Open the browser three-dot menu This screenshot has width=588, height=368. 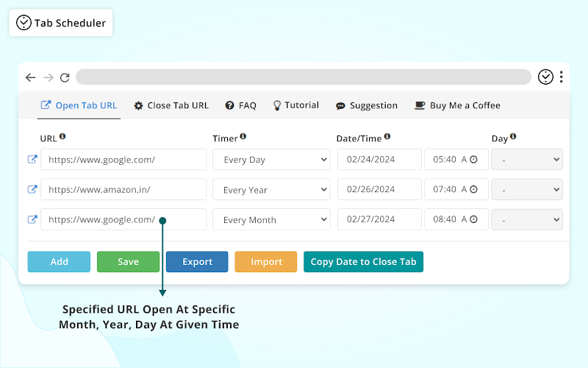coord(562,77)
